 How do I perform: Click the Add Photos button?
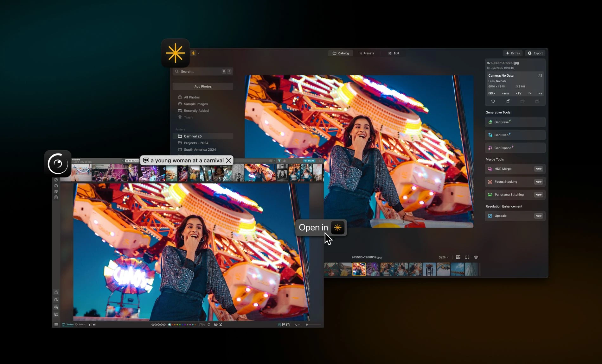203,86
